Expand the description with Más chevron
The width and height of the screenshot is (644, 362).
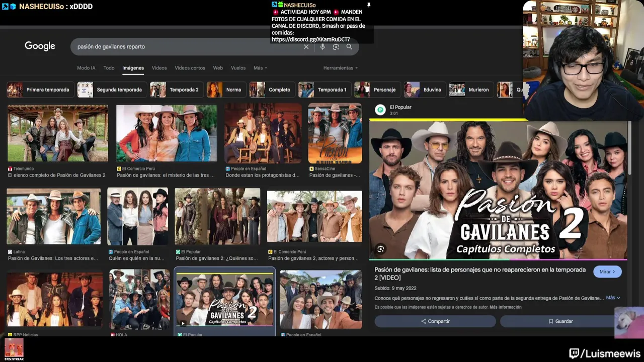pyautogui.click(x=613, y=298)
